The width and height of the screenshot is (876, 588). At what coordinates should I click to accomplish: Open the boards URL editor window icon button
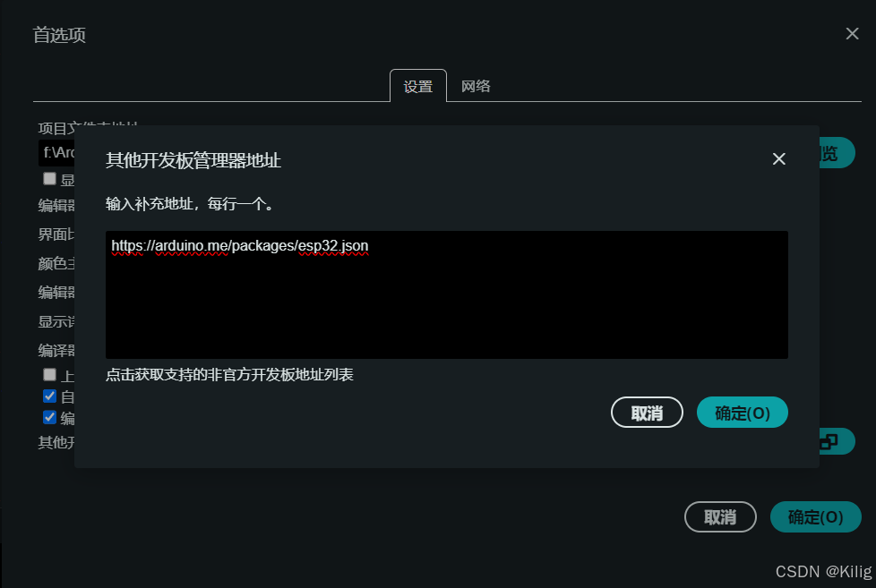coord(837,442)
